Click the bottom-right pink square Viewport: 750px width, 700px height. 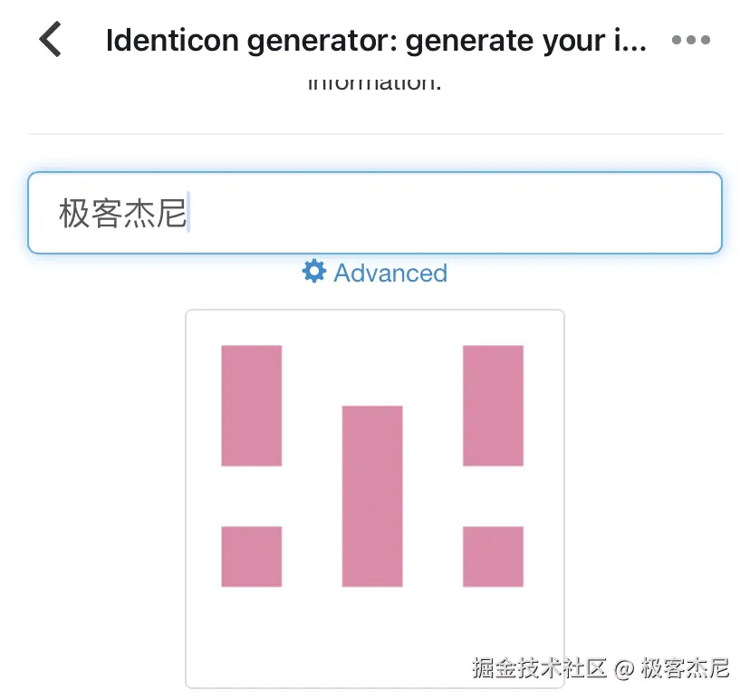point(493,556)
